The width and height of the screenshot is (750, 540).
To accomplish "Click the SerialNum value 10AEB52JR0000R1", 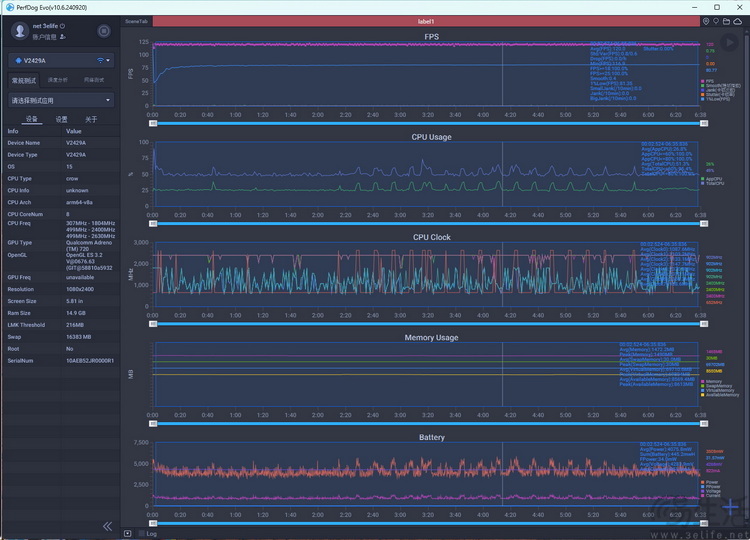I will (x=90, y=361).
